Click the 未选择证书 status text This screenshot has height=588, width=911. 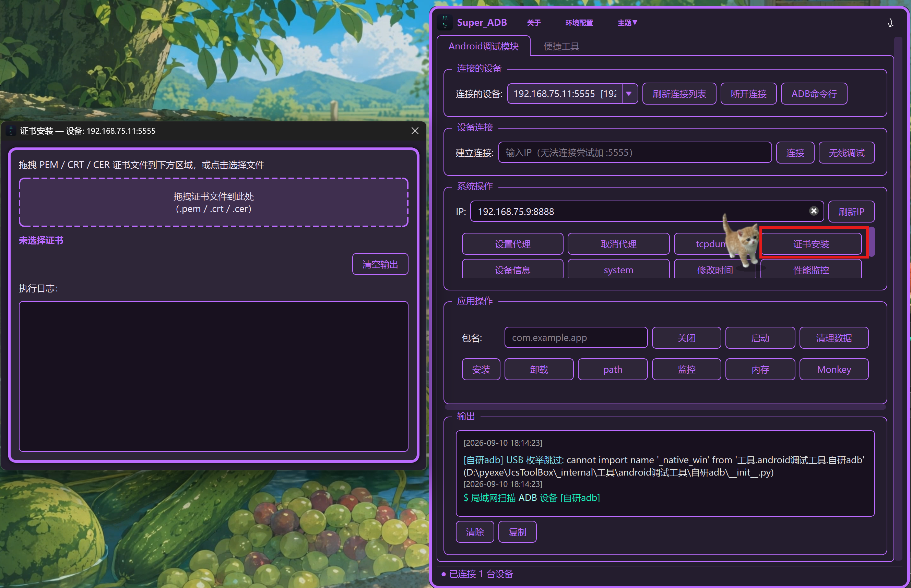(41, 240)
